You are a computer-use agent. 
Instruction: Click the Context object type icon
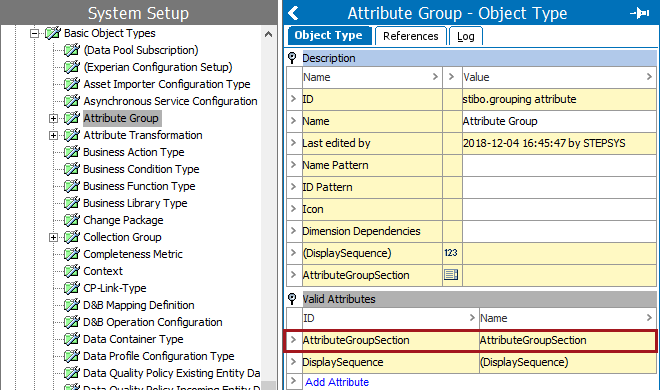pos(72,271)
